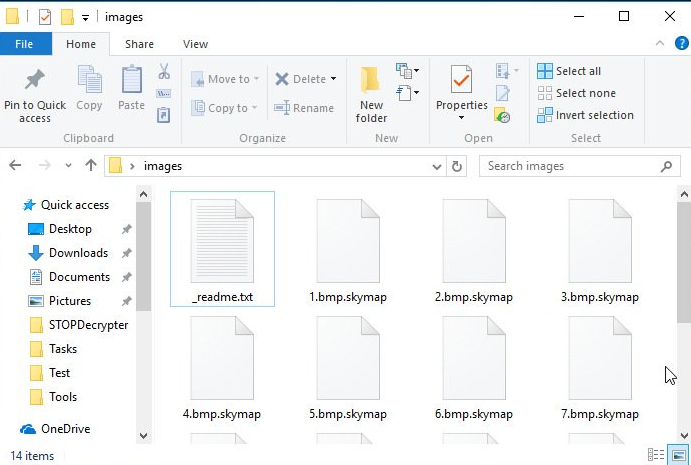This screenshot has width=691, height=465.
Task: Open the Delete dropdown arrow
Action: pos(333,79)
